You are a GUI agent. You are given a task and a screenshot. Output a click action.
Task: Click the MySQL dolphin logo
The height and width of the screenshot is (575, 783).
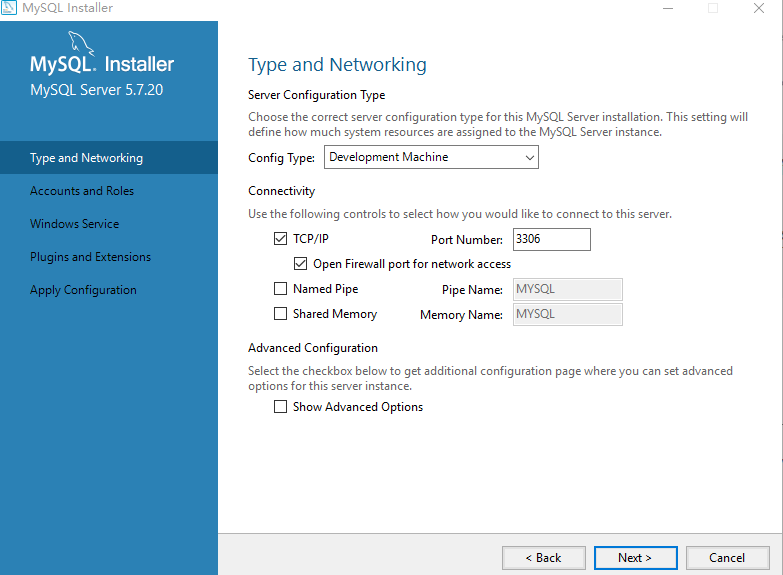tap(81, 42)
